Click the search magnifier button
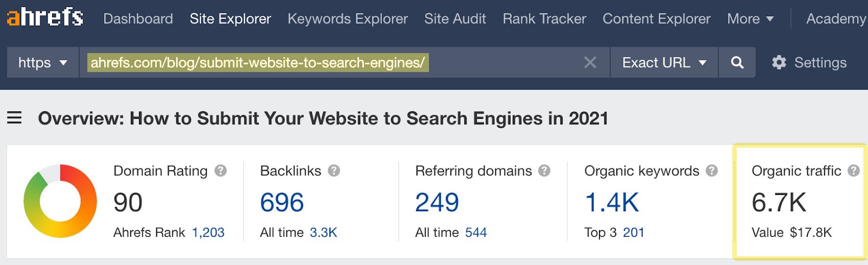 coord(737,62)
